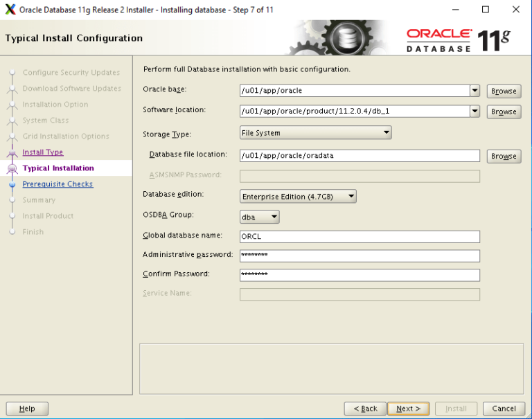Click the 'OSDBA Group:' label
This screenshot has width=532, height=419.
[168, 215]
